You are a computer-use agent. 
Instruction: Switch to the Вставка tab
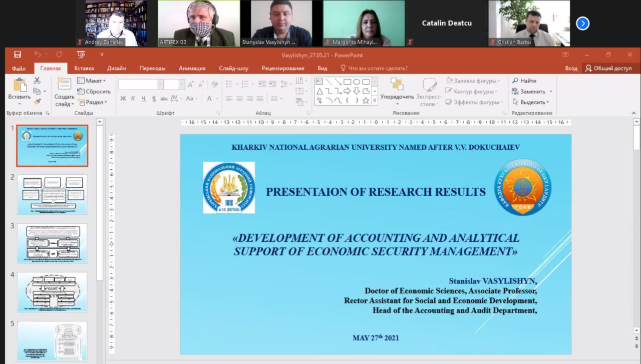coord(84,69)
